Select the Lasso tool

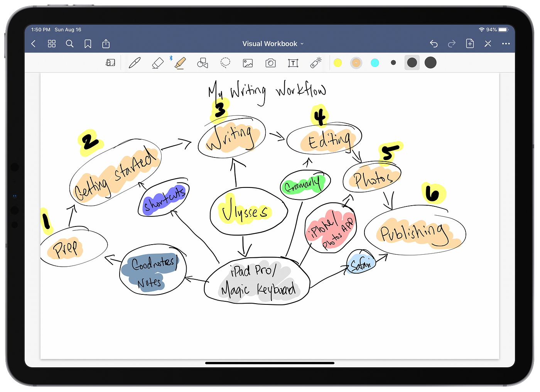point(225,63)
